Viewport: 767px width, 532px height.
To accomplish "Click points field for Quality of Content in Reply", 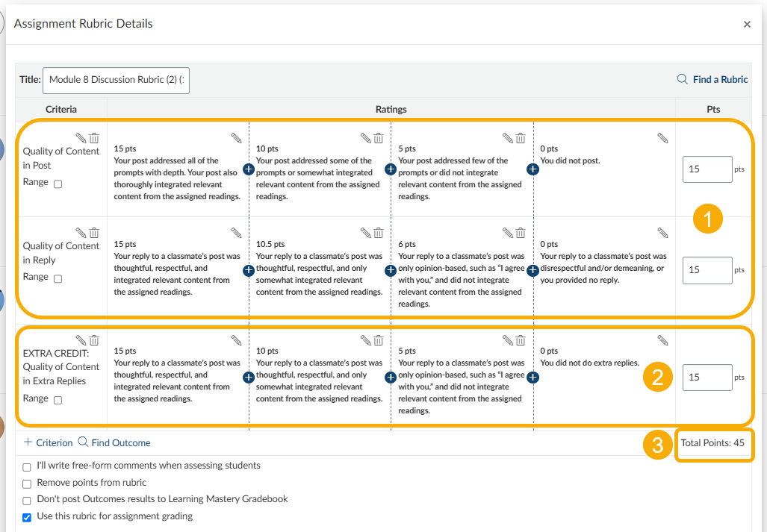I will (x=707, y=270).
